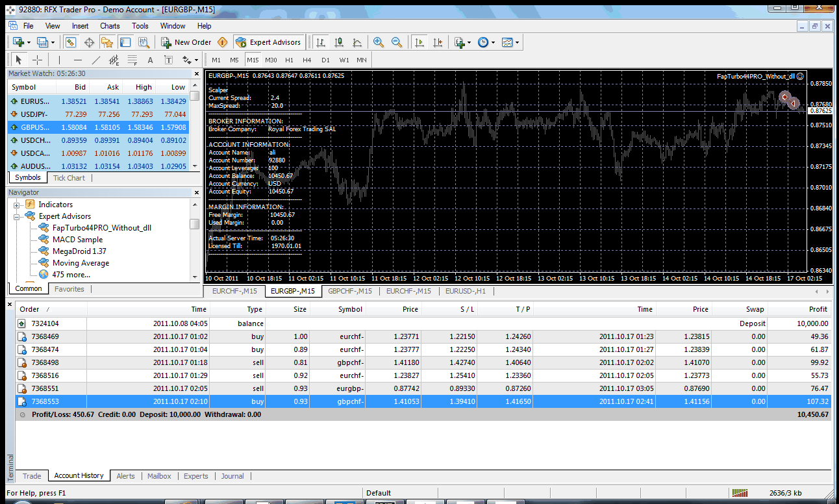The height and width of the screenshot is (504, 839).
Task: Switch to D1 timeframe
Action: click(x=325, y=60)
